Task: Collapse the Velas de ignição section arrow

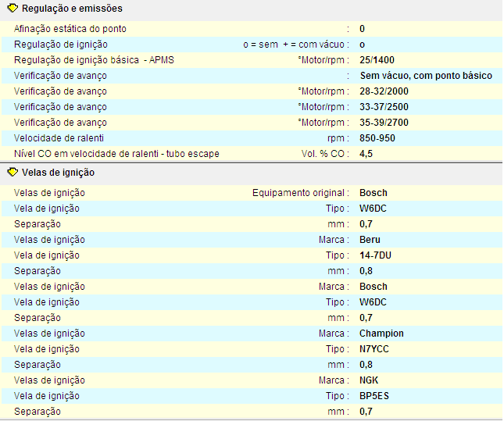Action: 13,173
